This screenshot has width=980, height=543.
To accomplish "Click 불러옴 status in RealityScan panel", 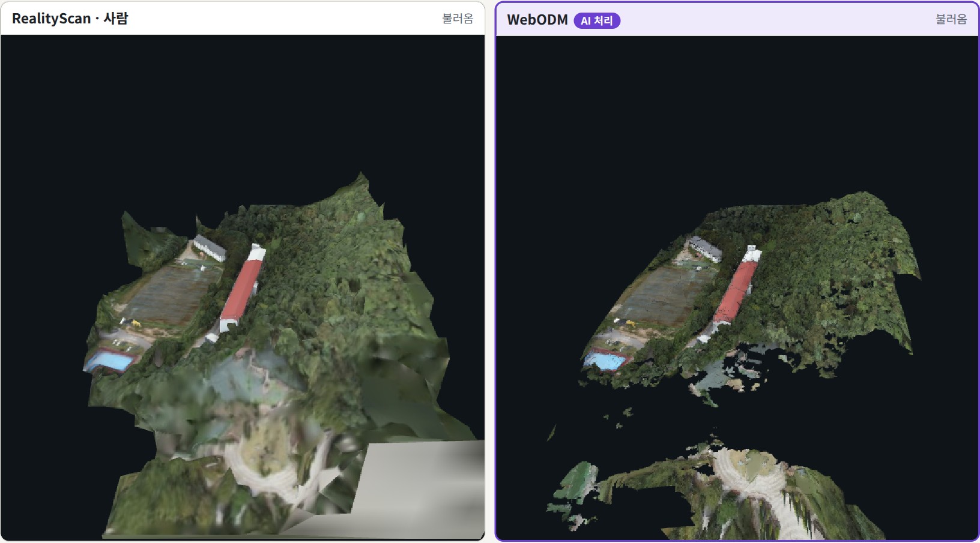I will tap(458, 19).
